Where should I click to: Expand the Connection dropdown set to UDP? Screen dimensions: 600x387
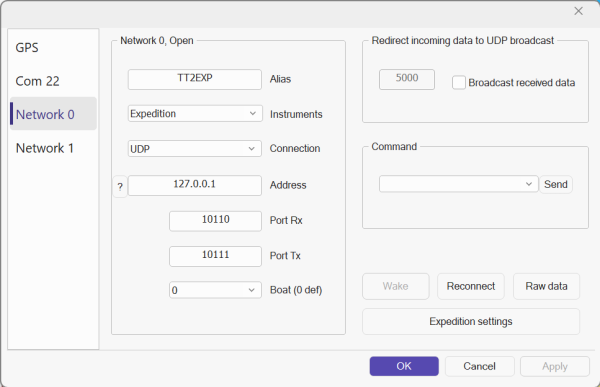(x=195, y=149)
